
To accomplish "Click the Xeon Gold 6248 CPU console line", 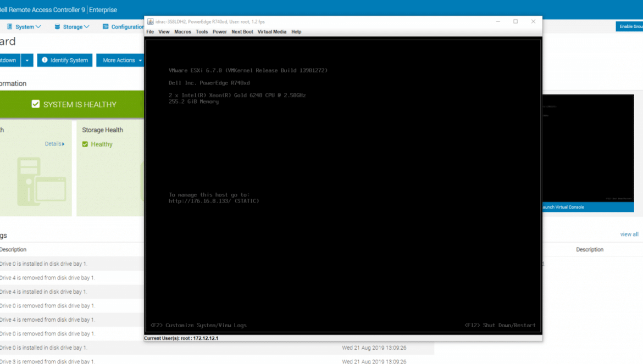I will point(237,95).
